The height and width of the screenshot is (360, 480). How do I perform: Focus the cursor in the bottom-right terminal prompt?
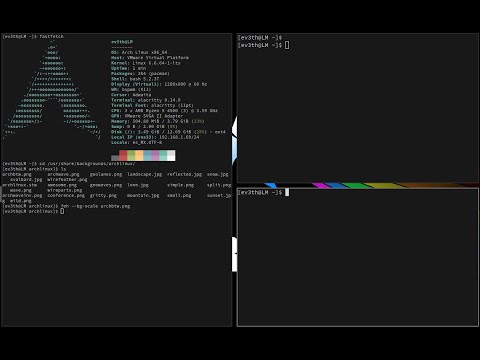point(287,192)
